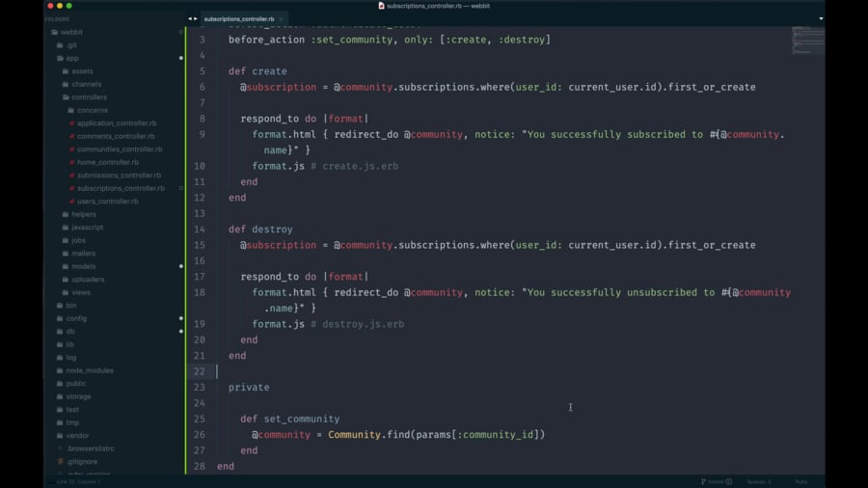Click the public folder icon
Screen dimensions: 868x488
pos(60,384)
